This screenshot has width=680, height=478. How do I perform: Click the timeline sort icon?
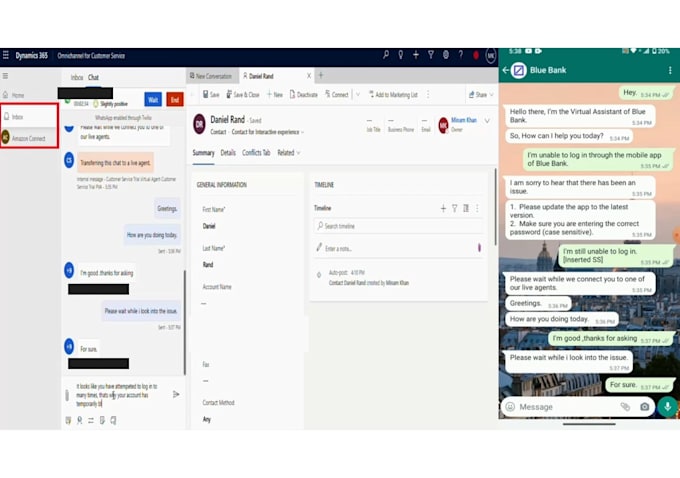pyautogui.click(x=466, y=209)
